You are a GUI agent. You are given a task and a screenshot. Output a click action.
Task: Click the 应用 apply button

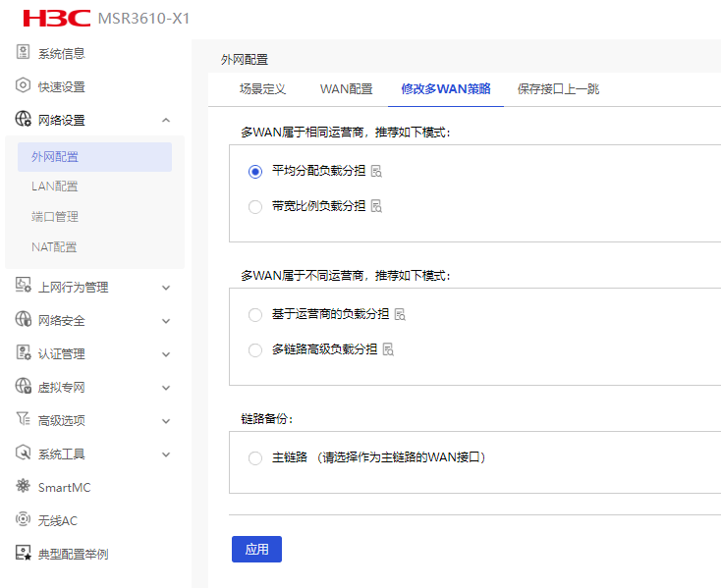pos(256,549)
